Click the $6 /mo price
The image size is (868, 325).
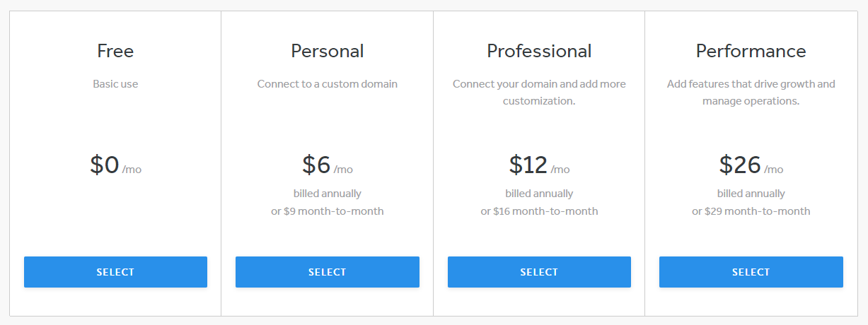point(328,165)
